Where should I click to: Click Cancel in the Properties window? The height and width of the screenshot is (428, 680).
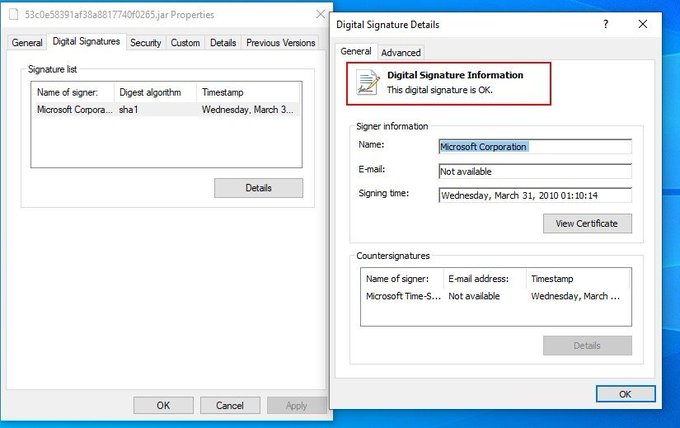230,405
